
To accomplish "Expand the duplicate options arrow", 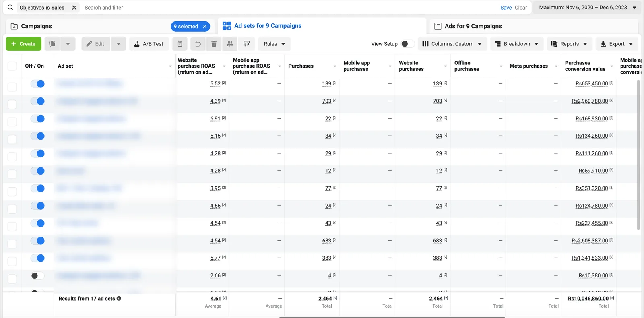I will (x=68, y=44).
